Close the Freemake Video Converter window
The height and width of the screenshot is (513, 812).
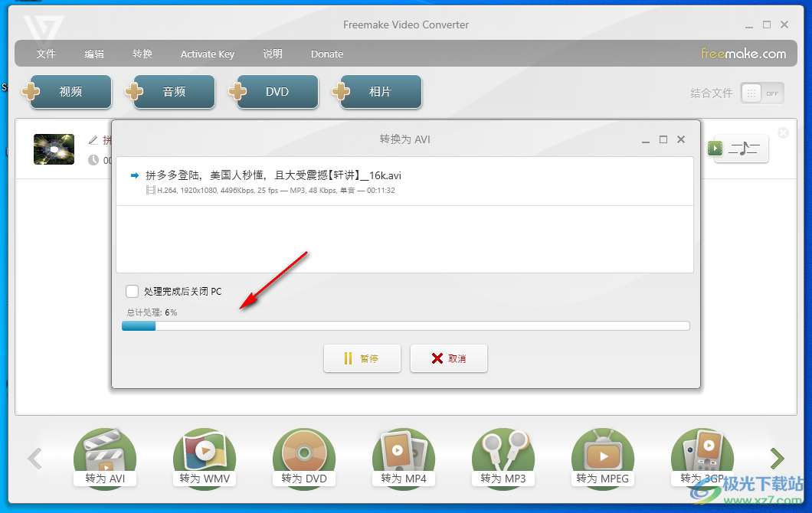tap(784, 25)
